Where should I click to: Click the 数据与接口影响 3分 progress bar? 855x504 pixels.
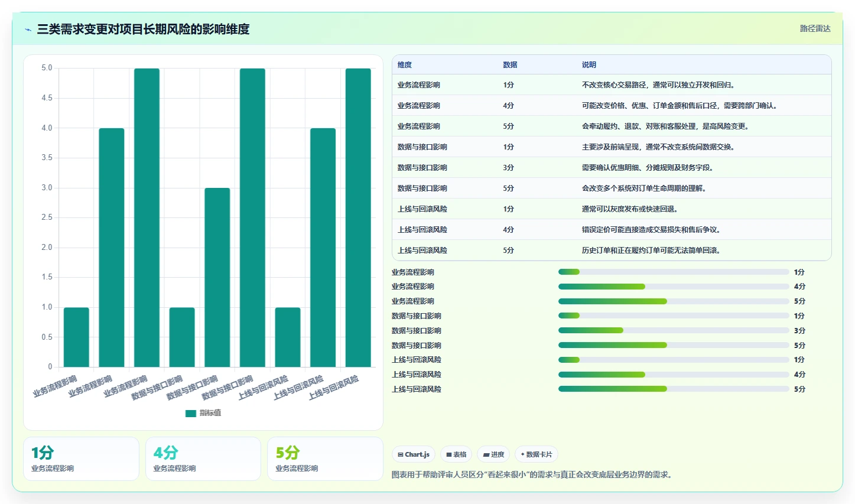(674, 330)
